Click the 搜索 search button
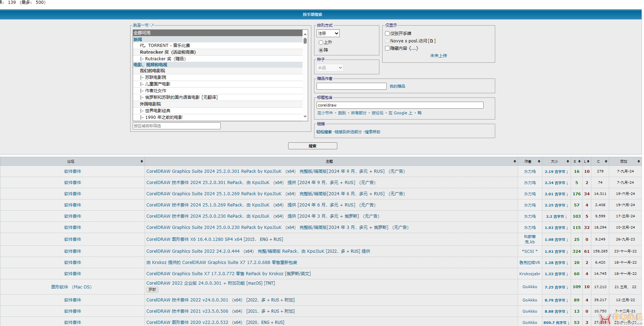The width and height of the screenshot is (644, 326). (x=313, y=146)
